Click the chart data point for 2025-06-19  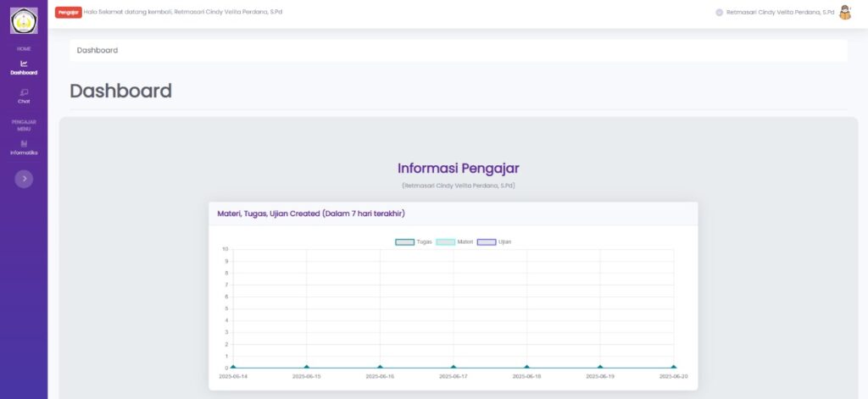[x=600, y=368]
